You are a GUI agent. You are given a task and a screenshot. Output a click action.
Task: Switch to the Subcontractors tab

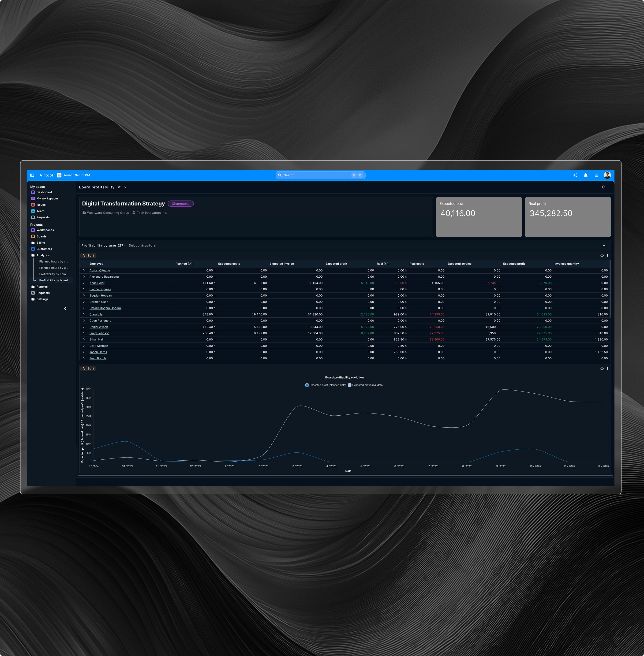[142, 246]
